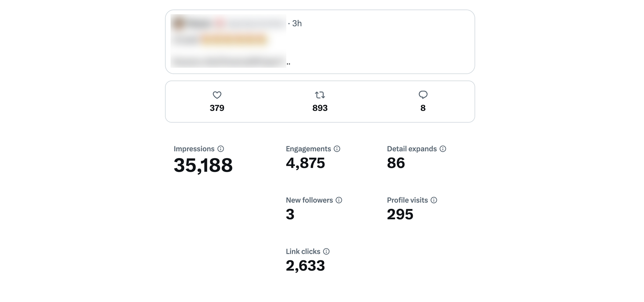This screenshot has height=302, width=644.
Task: Open the Impressions info icon
Action: tap(221, 149)
